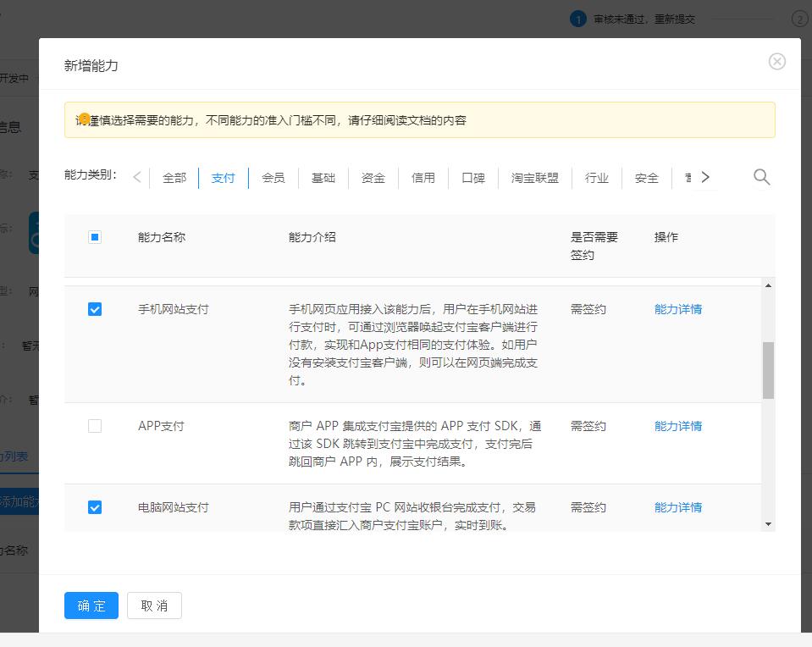The width and height of the screenshot is (812, 647).
Task: Click the 是否需要签约 column header
Action: (x=594, y=246)
